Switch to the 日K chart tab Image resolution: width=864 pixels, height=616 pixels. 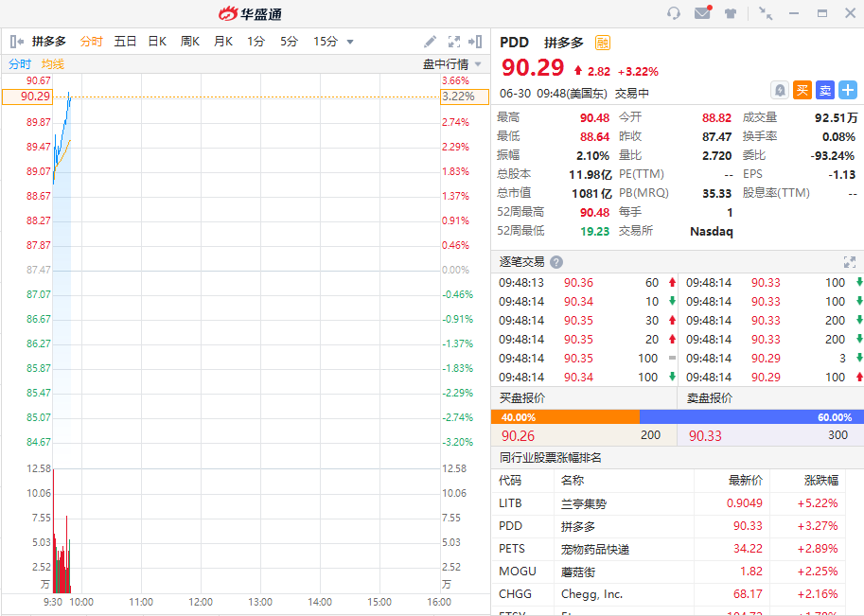point(158,42)
